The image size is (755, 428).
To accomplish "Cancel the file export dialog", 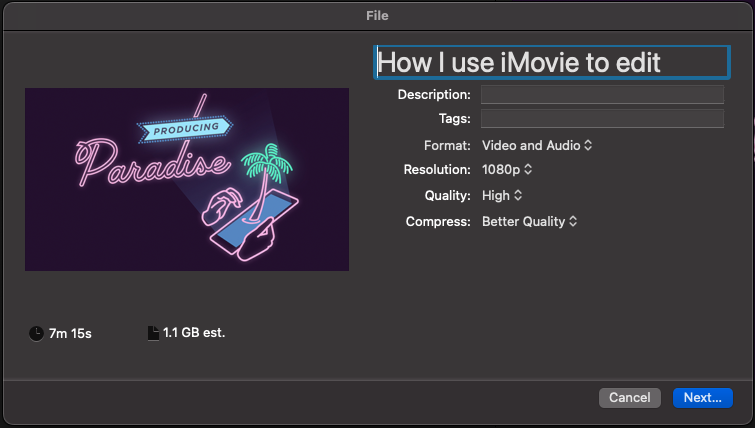I will pos(629,398).
